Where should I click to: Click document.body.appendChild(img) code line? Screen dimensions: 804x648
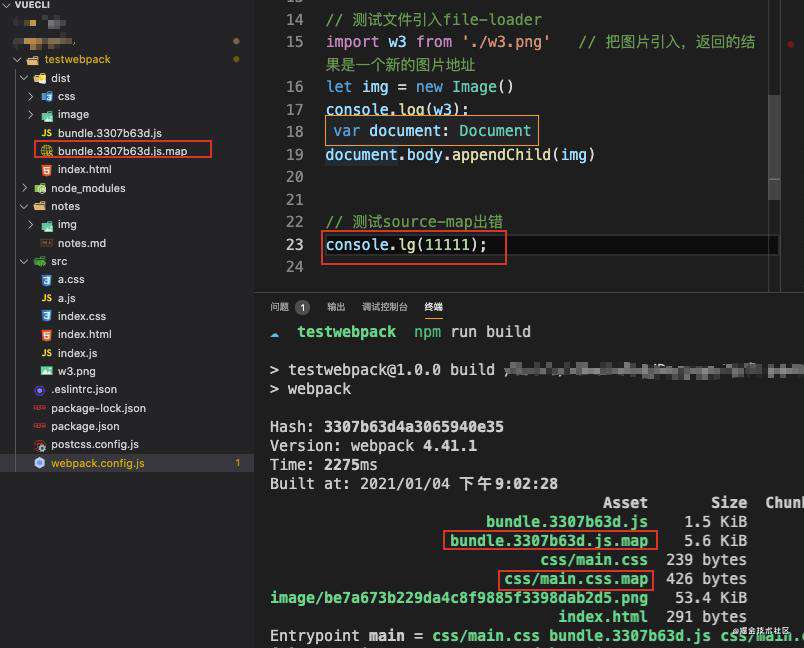[460, 155]
